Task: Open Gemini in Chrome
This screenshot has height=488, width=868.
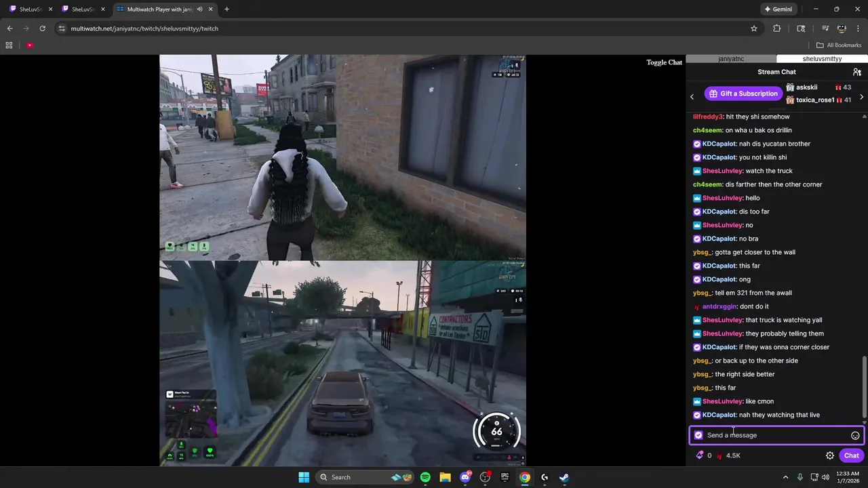Action: [778, 9]
